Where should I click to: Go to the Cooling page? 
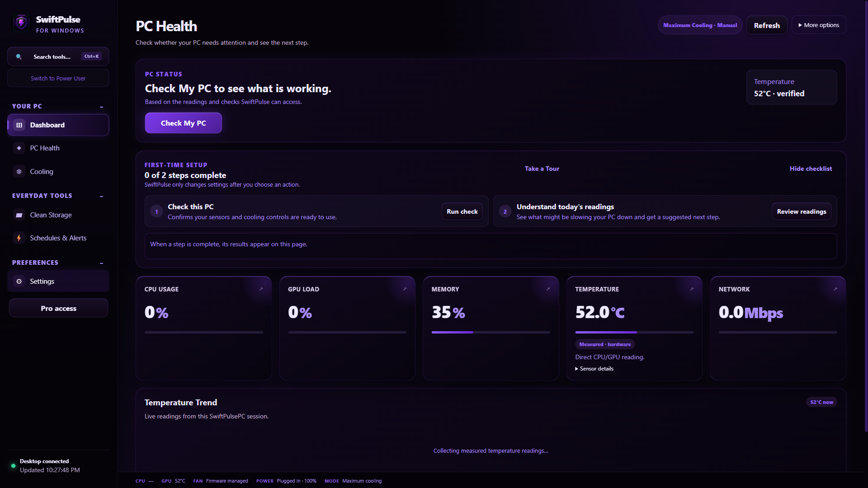point(58,172)
